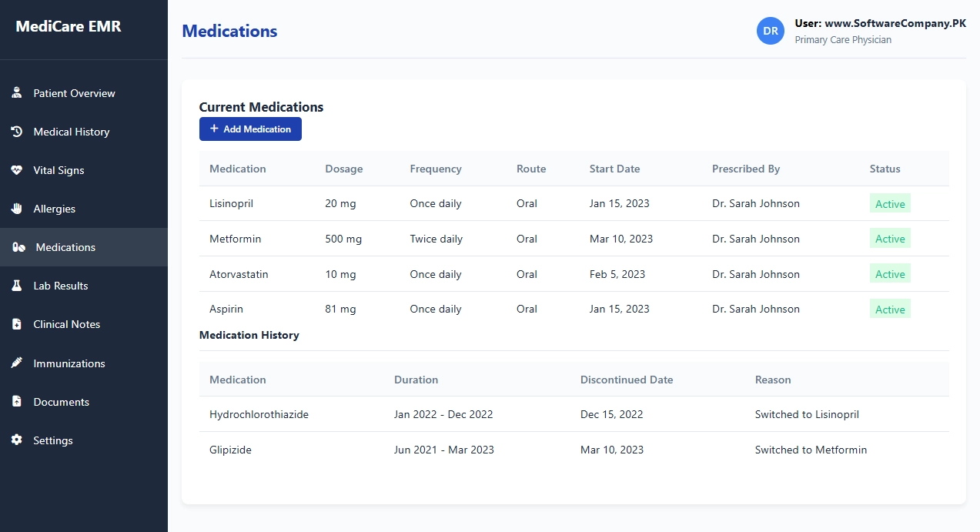
Task: Click the DR user avatar circle
Action: pos(771,31)
